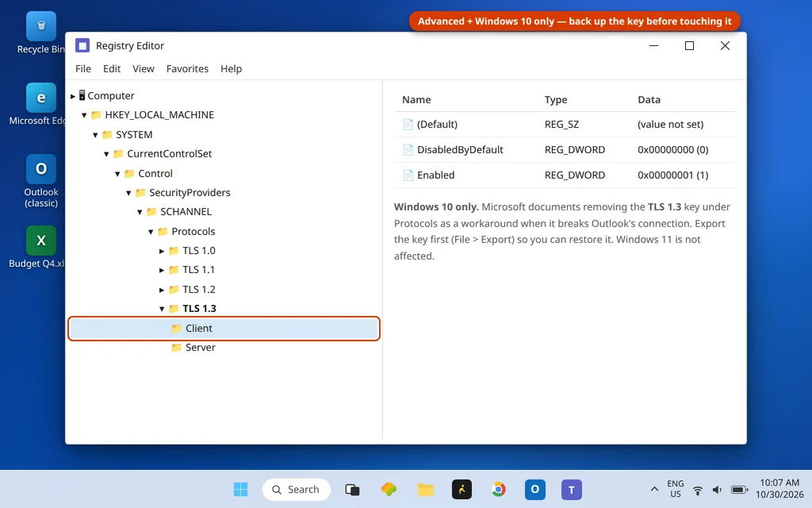
Task: Click the Type column header
Action: 556,99
